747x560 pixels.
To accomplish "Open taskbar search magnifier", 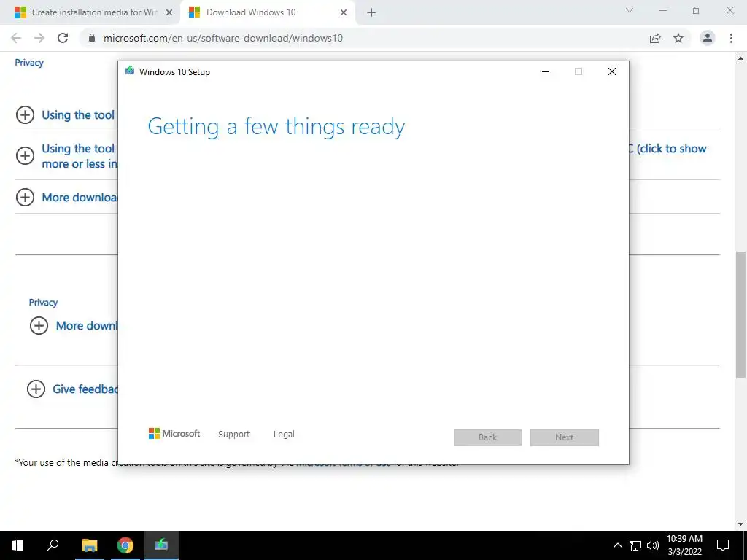I will coord(53,545).
